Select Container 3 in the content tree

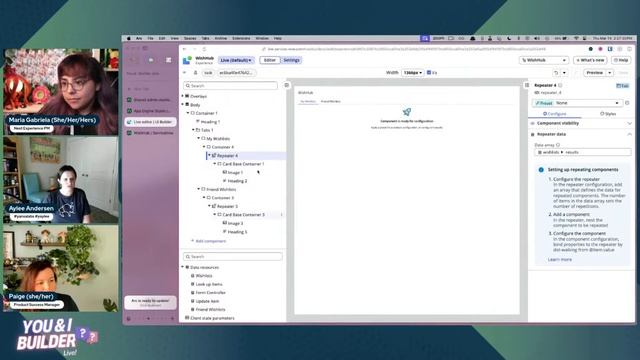(x=223, y=198)
